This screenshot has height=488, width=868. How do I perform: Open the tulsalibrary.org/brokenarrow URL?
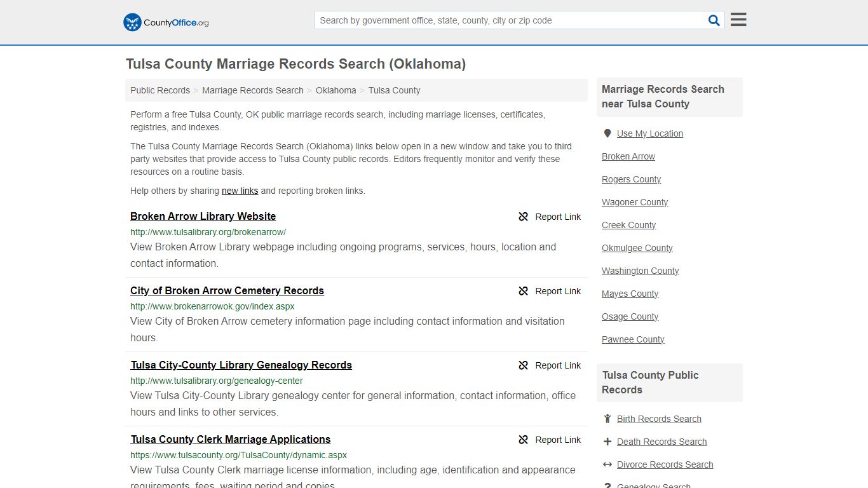208,232
